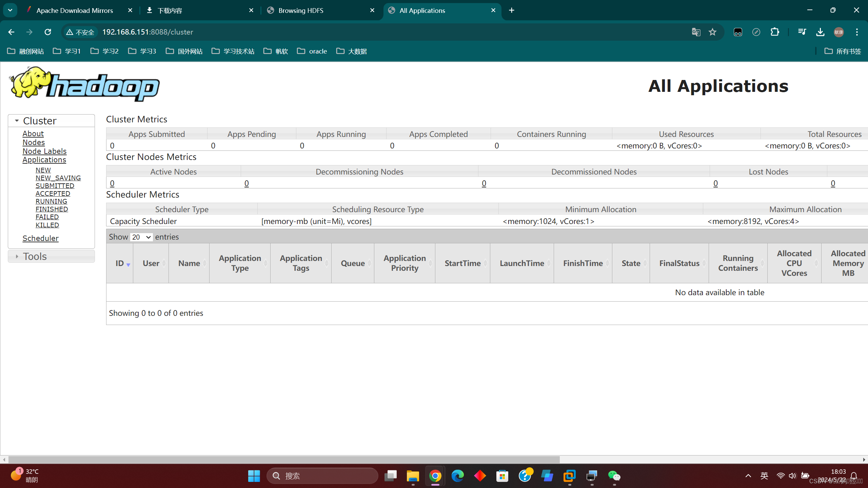The width and height of the screenshot is (868, 488).
Task: Sort the table by ID column
Action: pyautogui.click(x=120, y=263)
